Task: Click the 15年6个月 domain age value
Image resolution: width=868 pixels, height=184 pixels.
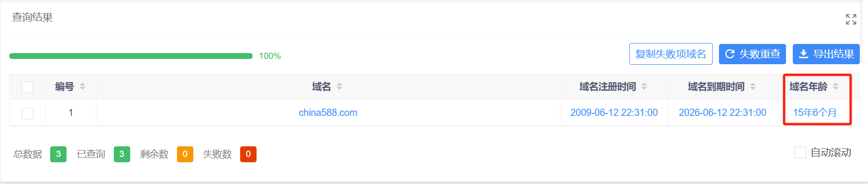Action: point(815,113)
